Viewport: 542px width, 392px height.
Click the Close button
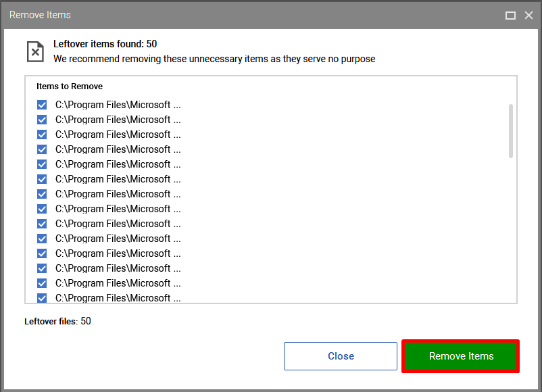pos(341,356)
